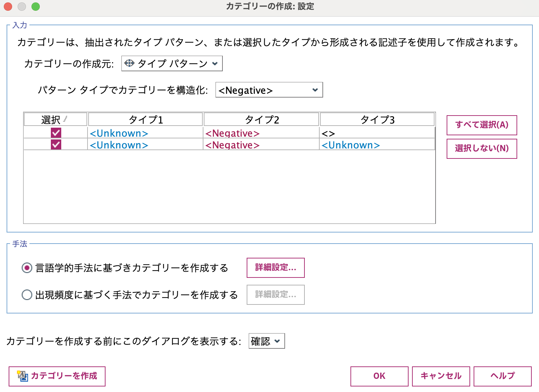
Task: Dismiss the dialog via キャンセル
Action: point(441,376)
